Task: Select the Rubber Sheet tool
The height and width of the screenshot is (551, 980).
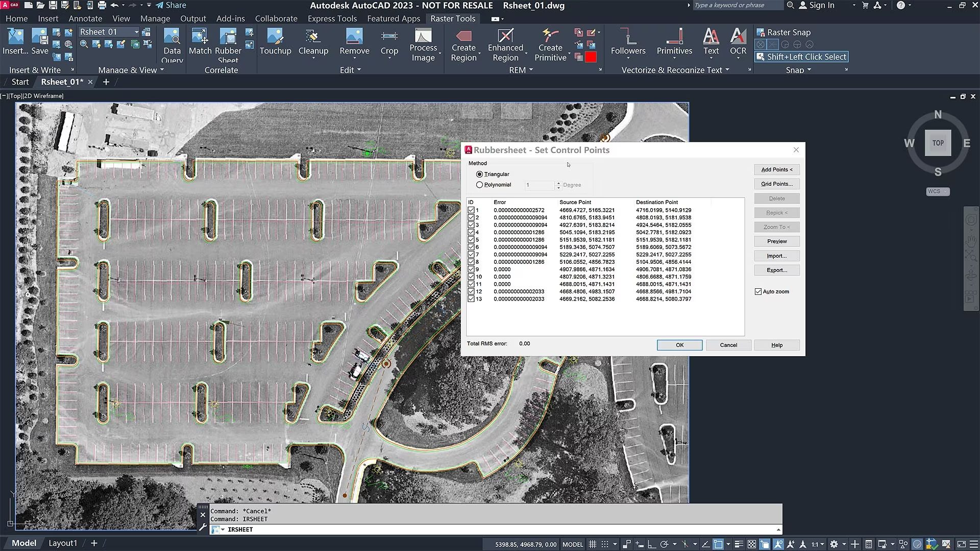Action: tap(228, 43)
